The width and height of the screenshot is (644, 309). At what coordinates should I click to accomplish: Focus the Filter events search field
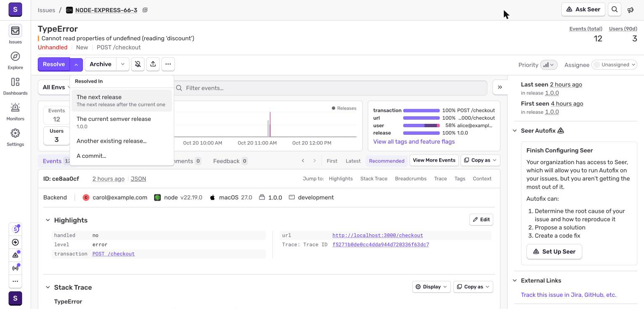[x=331, y=88]
